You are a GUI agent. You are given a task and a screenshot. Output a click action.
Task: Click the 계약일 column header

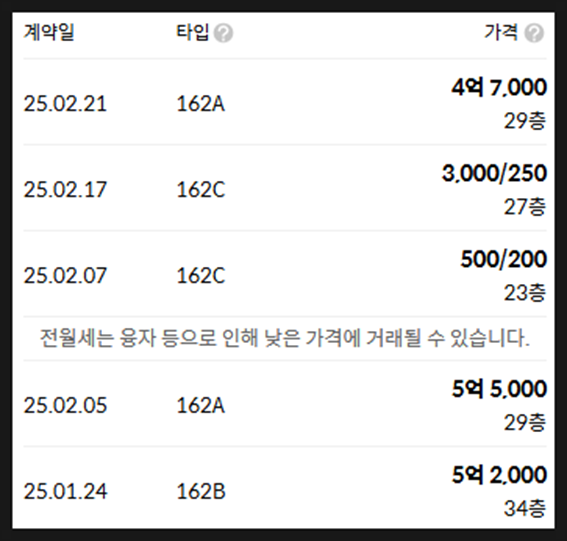(x=49, y=32)
